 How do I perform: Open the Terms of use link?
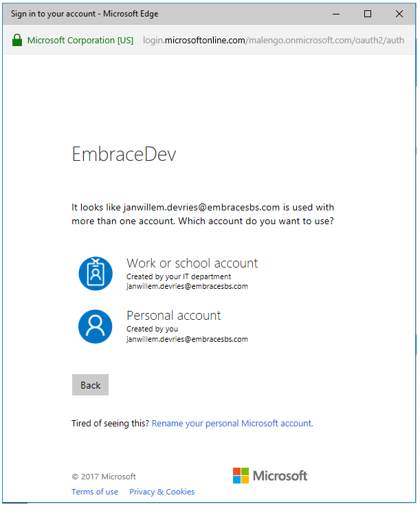point(95,492)
